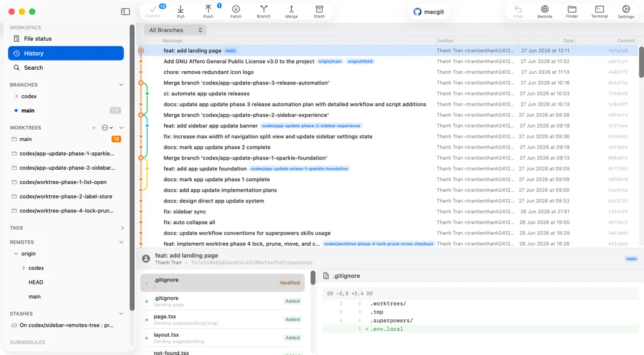Click the sidebar vertical scrollbar
Screen dimensions: 644x355
click(x=132, y=168)
